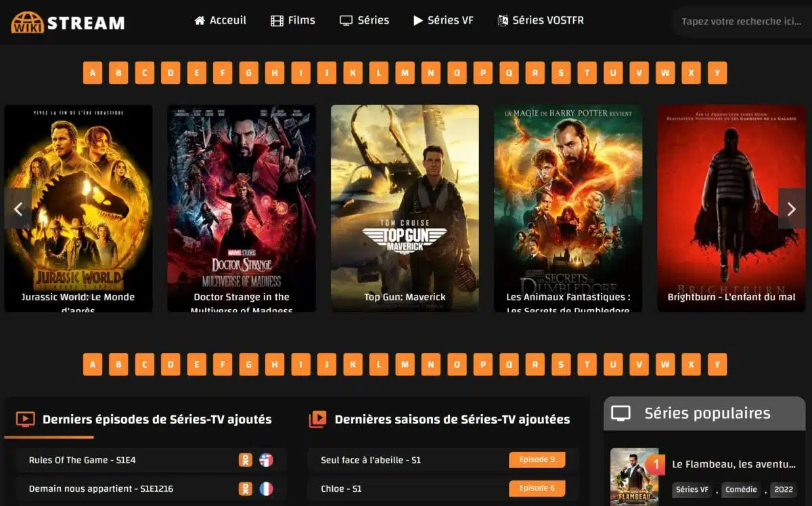Click letter A in the alphabet bar above the carousel
The image size is (812, 506).
pos(93,72)
